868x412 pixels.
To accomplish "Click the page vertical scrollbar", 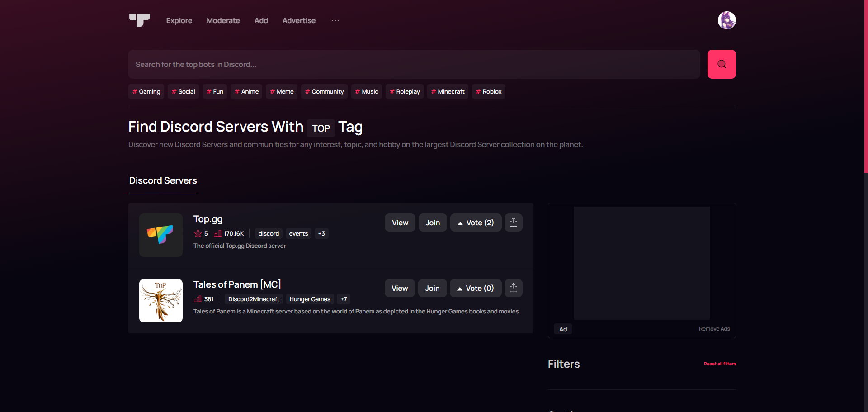I will [x=866, y=86].
